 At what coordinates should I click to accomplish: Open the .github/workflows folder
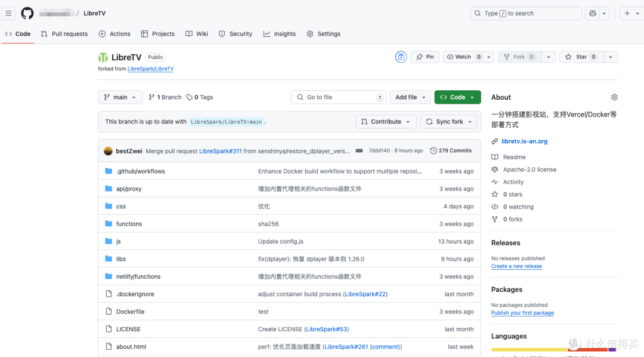(141, 171)
